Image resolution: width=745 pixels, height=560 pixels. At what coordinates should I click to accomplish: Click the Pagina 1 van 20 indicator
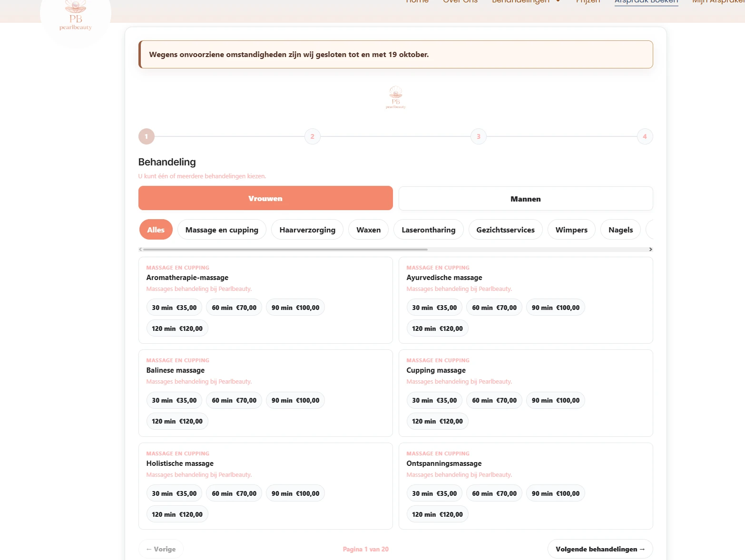coord(366,549)
